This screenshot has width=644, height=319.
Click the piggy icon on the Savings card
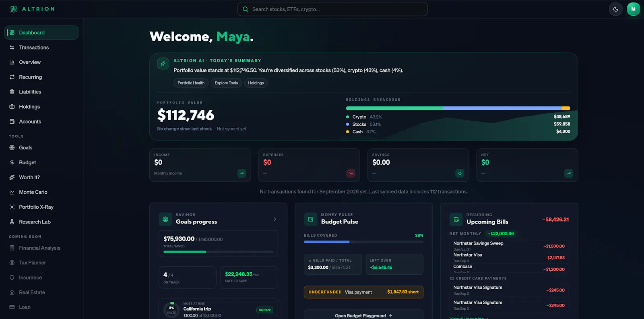tap(460, 173)
